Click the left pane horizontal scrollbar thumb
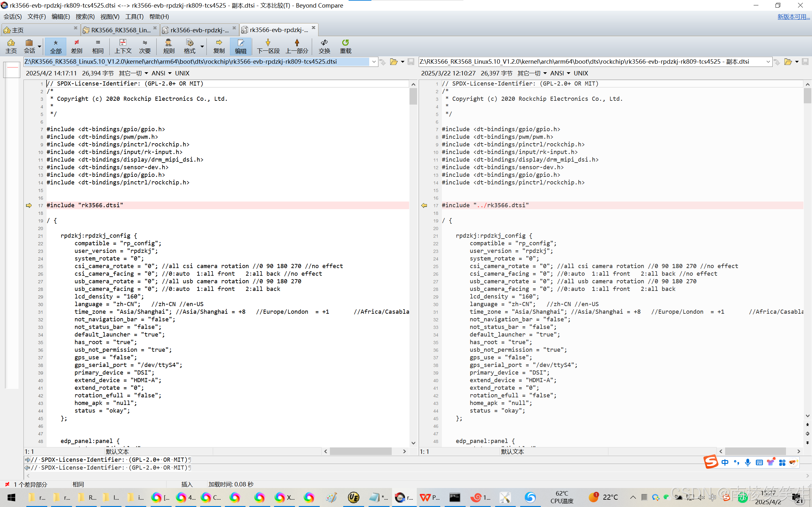Image resolution: width=812 pixels, height=507 pixels. pyautogui.click(x=360, y=451)
